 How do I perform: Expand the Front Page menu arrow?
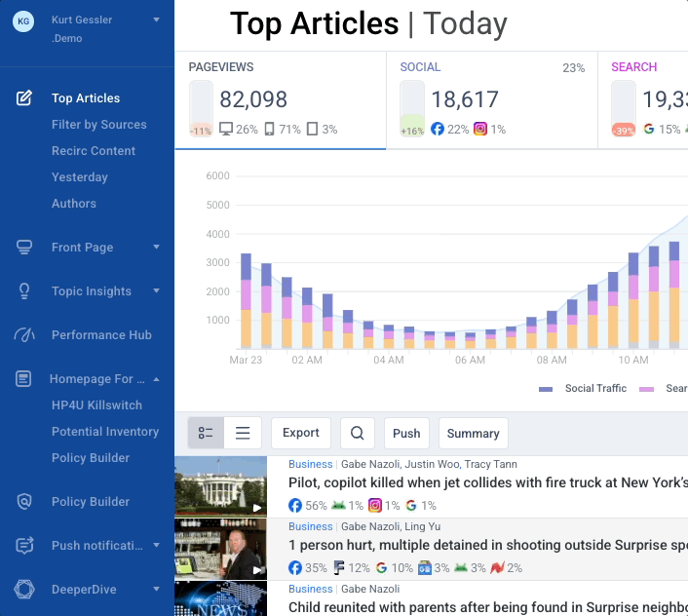coord(156,248)
